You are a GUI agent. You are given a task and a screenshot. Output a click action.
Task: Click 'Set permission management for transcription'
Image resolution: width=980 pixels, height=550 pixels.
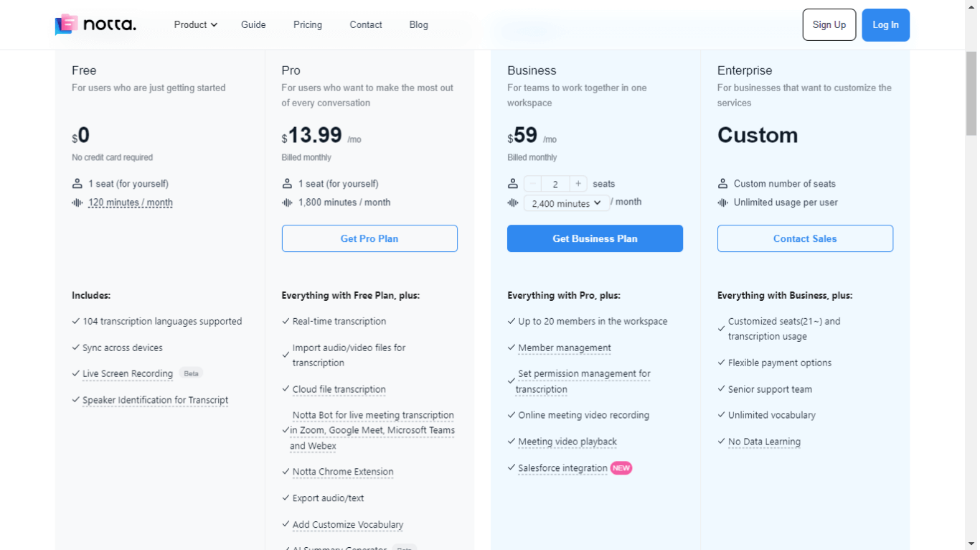pos(583,381)
